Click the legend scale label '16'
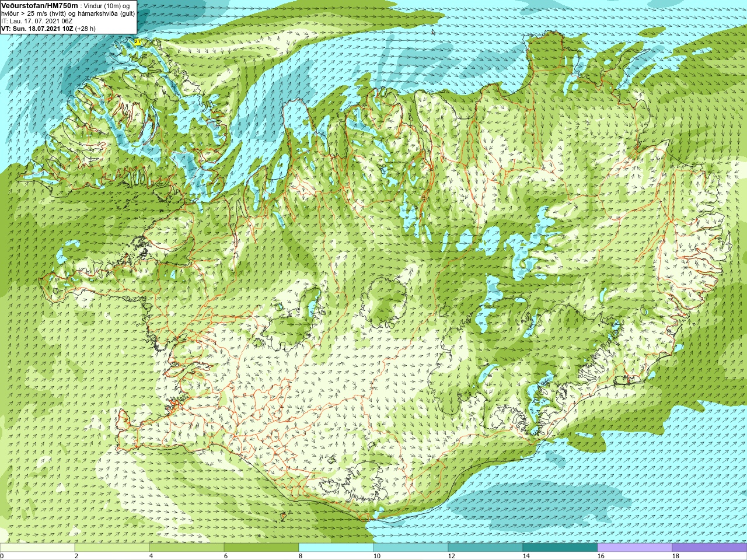 (601, 556)
